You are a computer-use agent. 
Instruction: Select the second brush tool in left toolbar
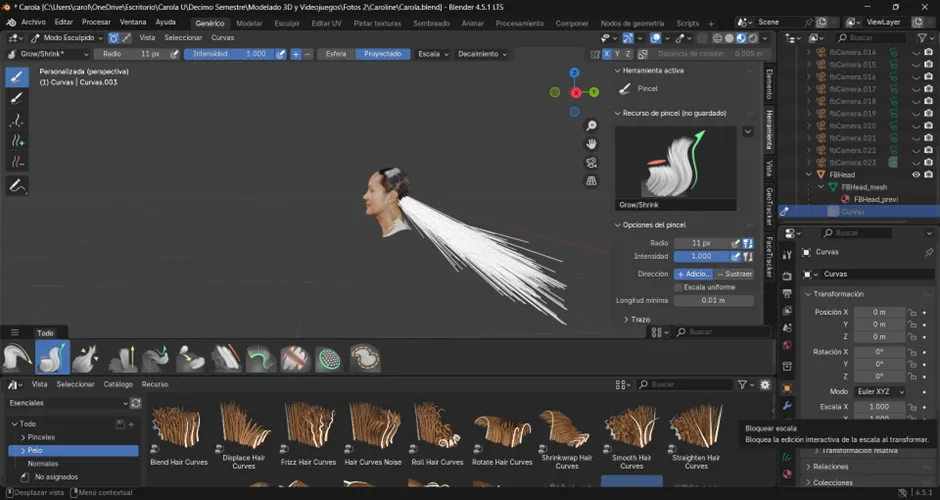tap(17, 98)
